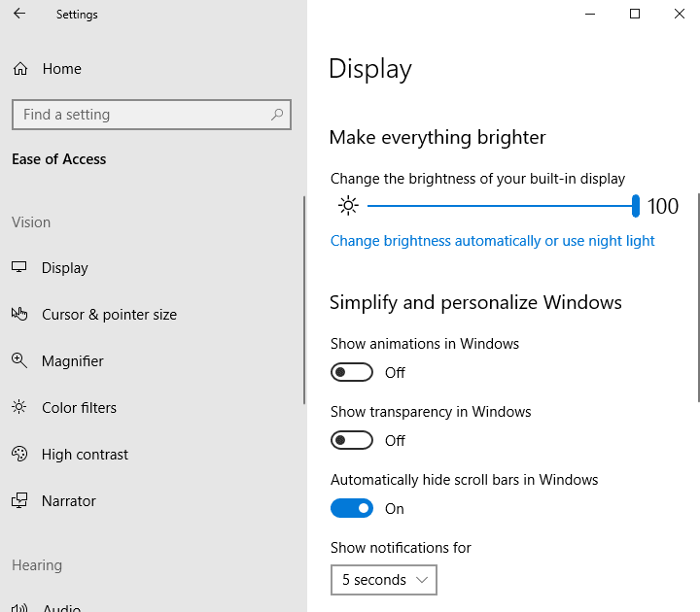This screenshot has height=612, width=700.
Task: Disable Automatically hide scroll bars toggle
Action: click(352, 508)
